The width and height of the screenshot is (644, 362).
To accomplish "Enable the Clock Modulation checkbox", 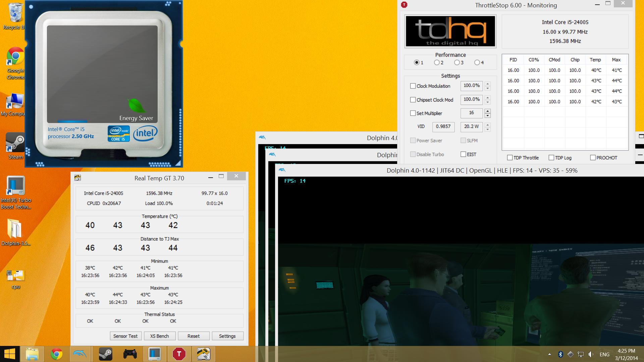I will [413, 86].
